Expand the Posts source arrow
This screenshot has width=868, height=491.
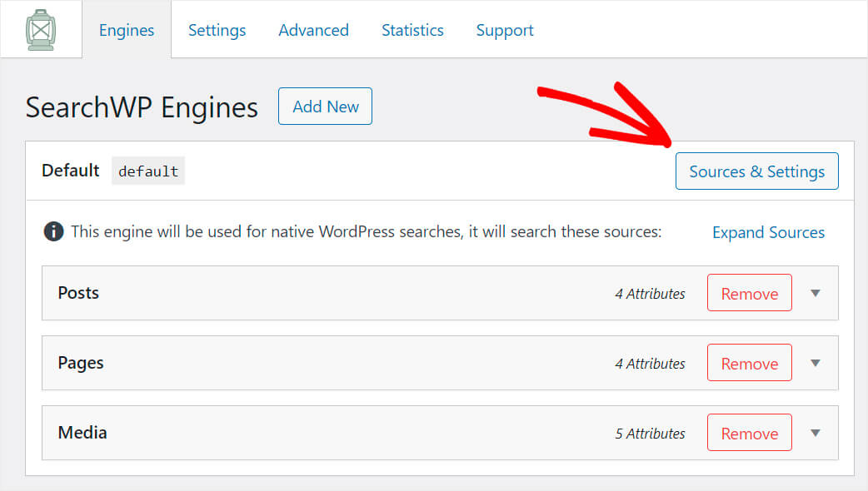(x=816, y=293)
